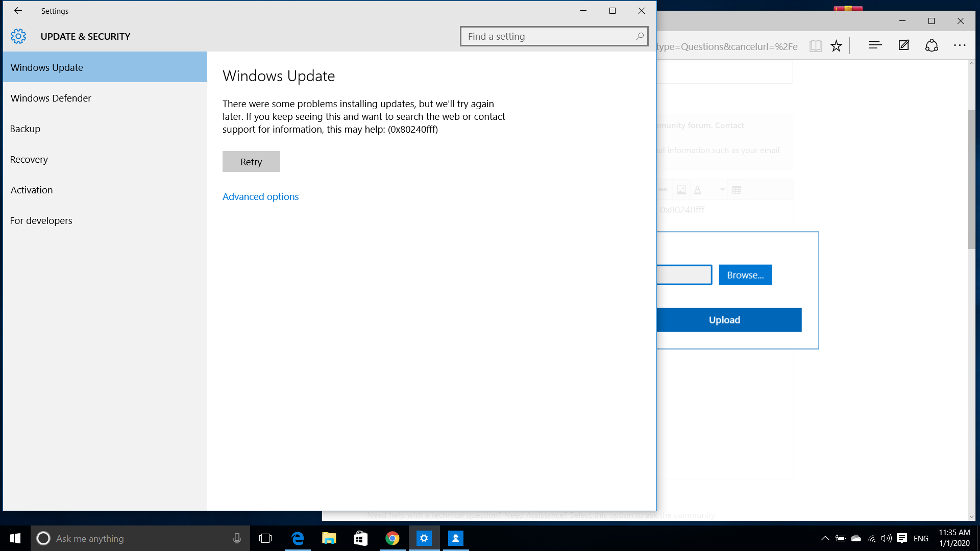Click the Settings taskbar icon
980x551 pixels.
(424, 538)
